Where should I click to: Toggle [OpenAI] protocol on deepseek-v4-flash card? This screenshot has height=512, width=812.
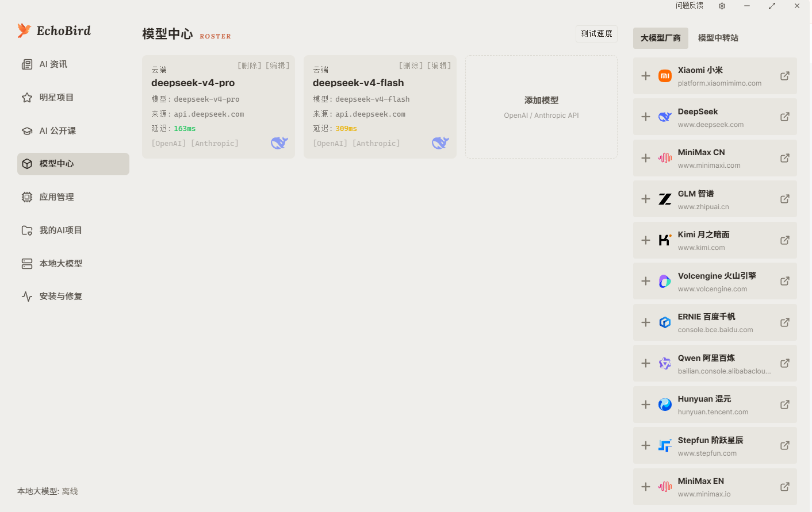[x=331, y=144]
